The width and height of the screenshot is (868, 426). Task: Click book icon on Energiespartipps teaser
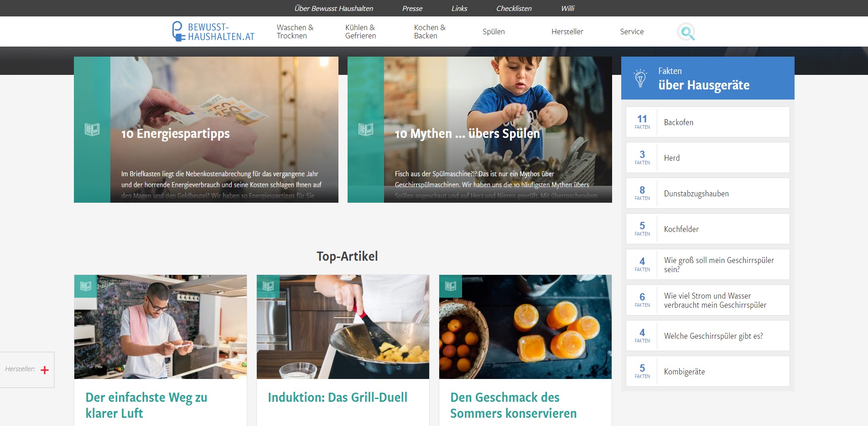click(x=92, y=130)
